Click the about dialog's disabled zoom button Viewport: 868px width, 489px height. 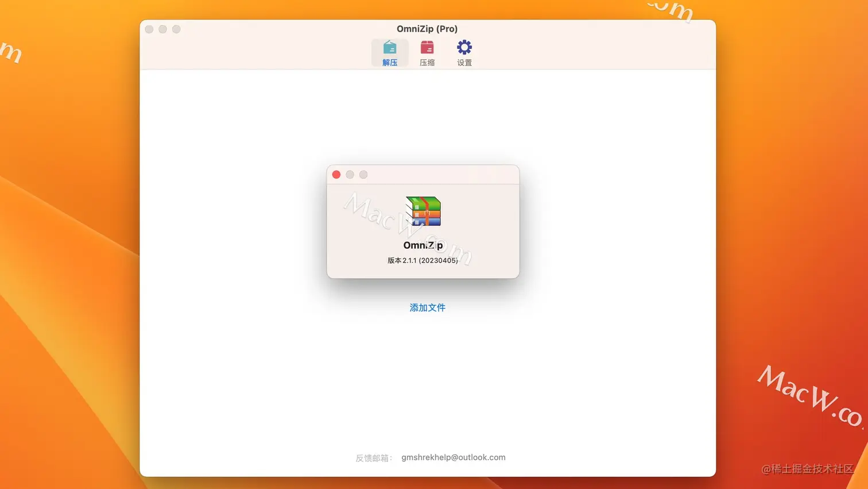click(363, 175)
